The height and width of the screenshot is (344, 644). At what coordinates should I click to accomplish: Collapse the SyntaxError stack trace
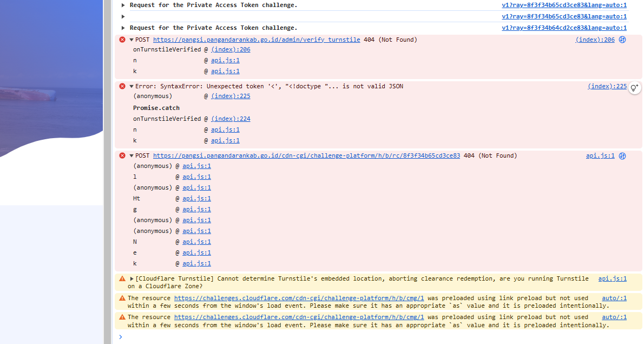coord(132,86)
